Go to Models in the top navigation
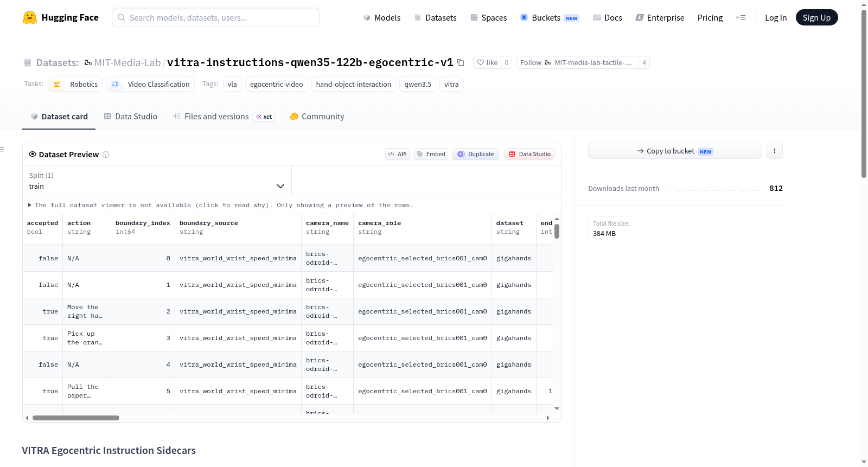This screenshot has width=868, height=467. [x=382, y=17]
